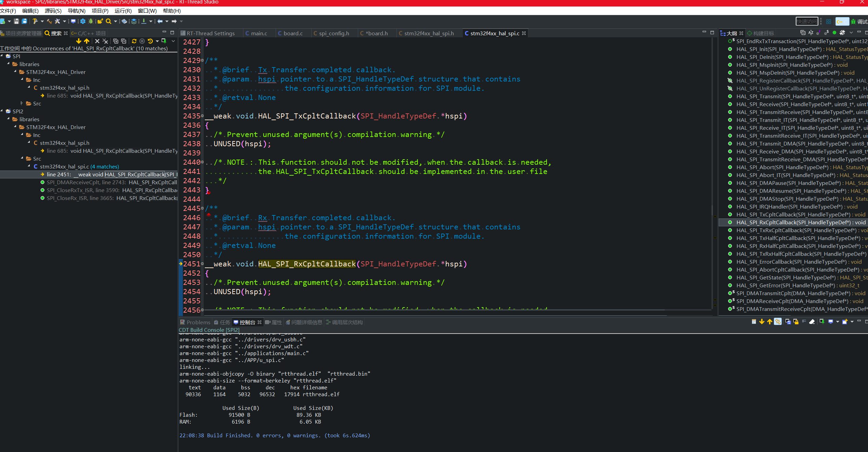
Task: Click the download program toolbar icon
Action: (144, 21)
